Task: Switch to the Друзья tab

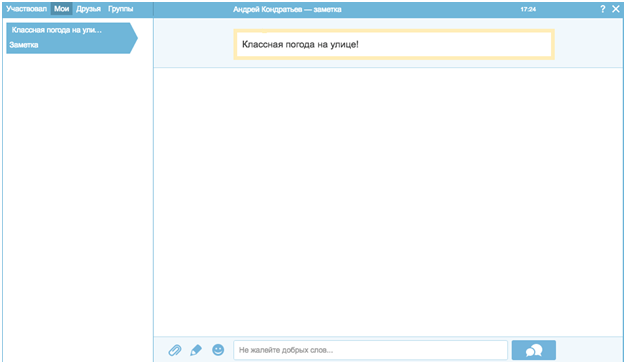Action: [x=88, y=9]
